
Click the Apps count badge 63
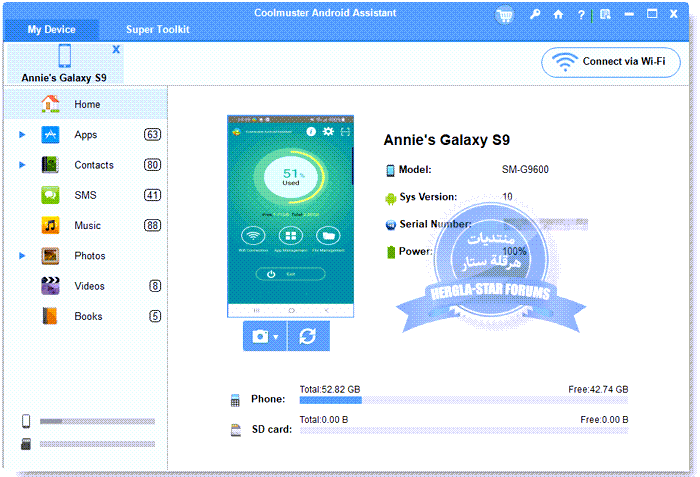pyautogui.click(x=152, y=134)
